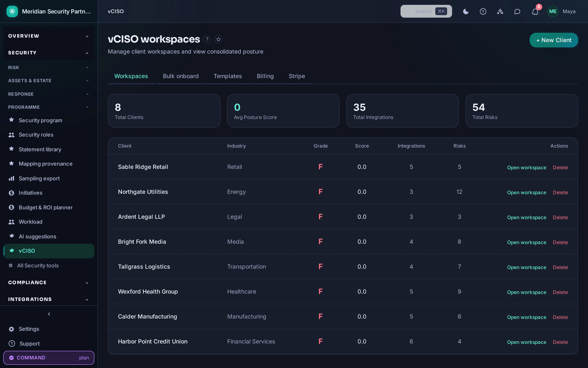Open Security program in sidebar

(x=49, y=120)
